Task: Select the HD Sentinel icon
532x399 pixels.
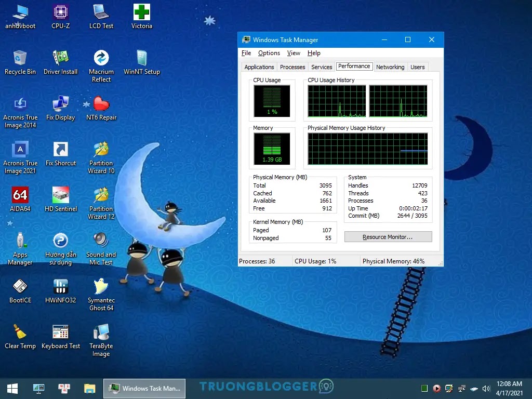Action: coord(60,200)
